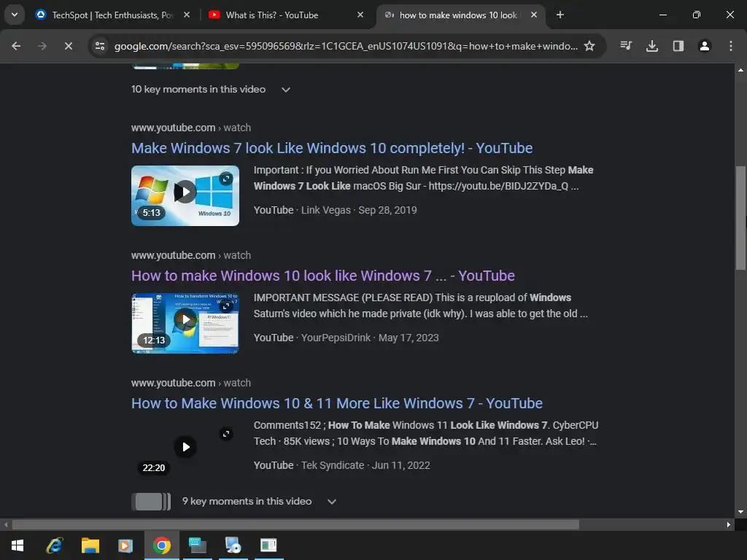The height and width of the screenshot is (560, 747).
Task: Click the horizontal scrollbar right arrow
Action: (x=729, y=525)
